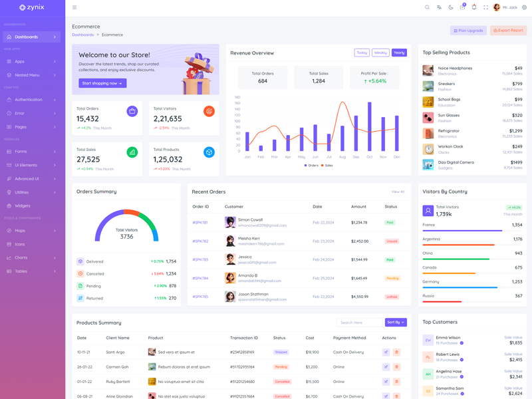
Task: Expand the Authentication sidebar section
Action: click(x=32, y=100)
